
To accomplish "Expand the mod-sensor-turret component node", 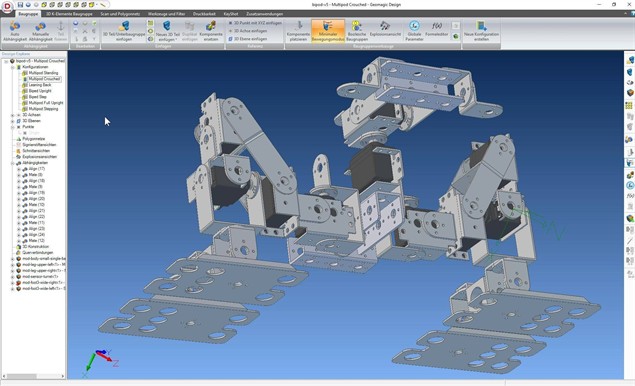I will pos(13,277).
